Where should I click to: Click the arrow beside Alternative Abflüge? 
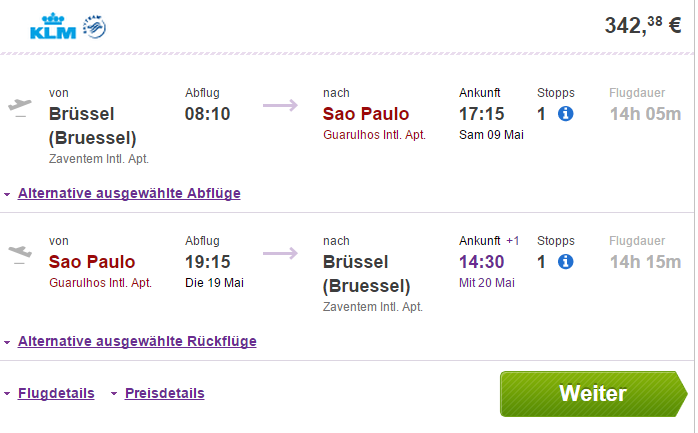point(7,194)
